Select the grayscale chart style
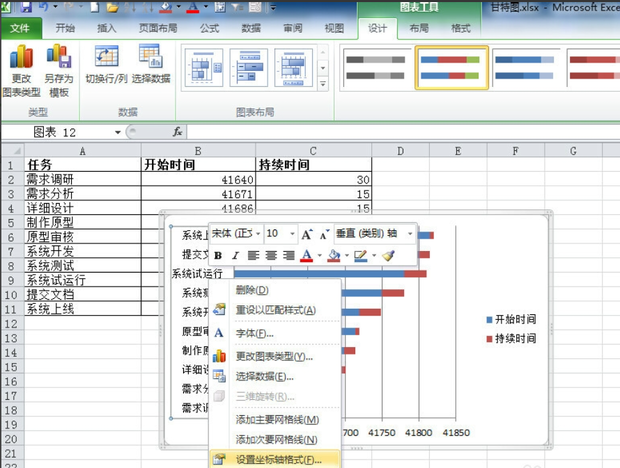The image size is (620, 468). 376,68
